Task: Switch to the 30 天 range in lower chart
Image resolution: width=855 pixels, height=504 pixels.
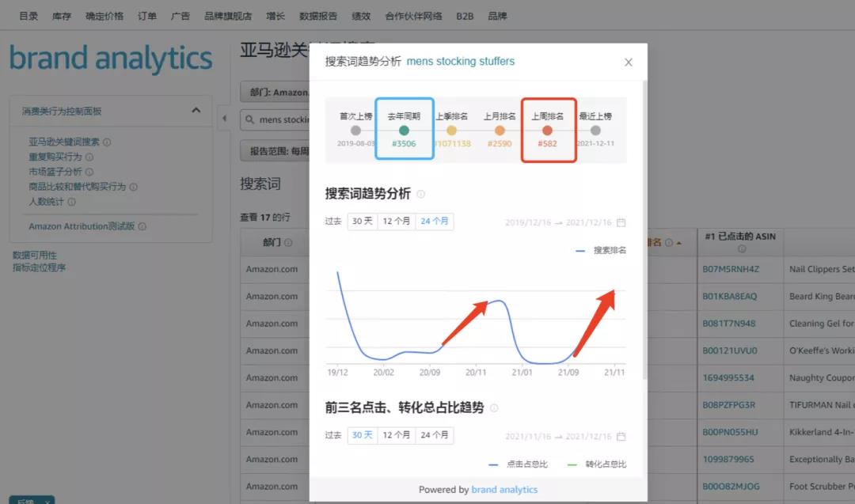Action: (x=362, y=434)
